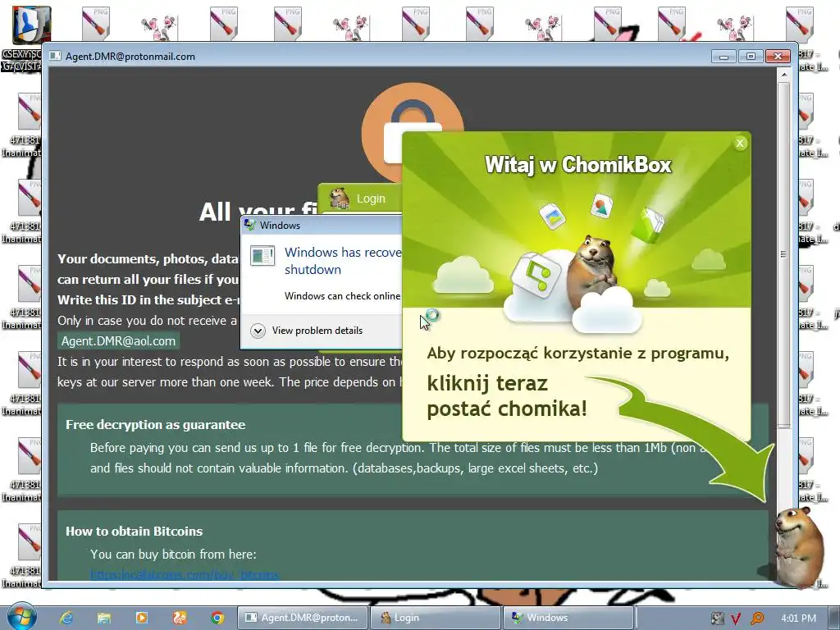840x630 pixels.
Task: Click the green folder icon in ChomikBox banner
Action: [649, 225]
